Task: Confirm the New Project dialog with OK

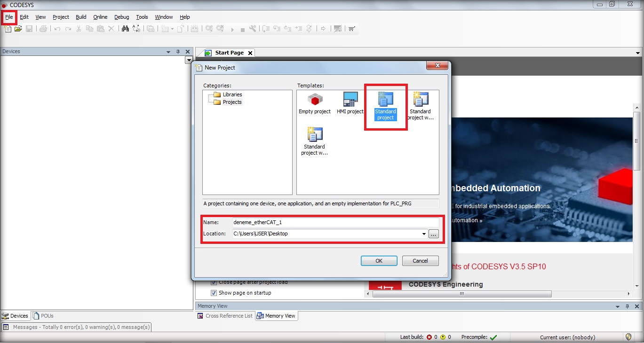Action: (x=379, y=261)
